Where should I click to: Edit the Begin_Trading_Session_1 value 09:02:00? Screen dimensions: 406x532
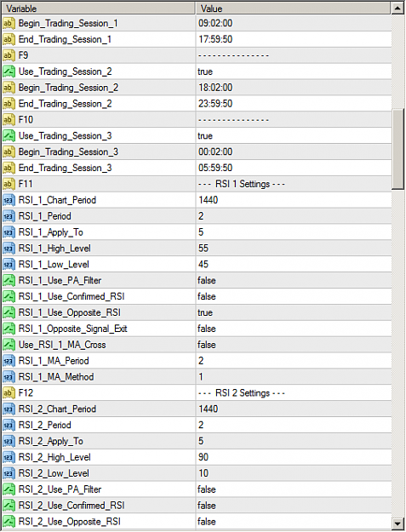point(215,24)
